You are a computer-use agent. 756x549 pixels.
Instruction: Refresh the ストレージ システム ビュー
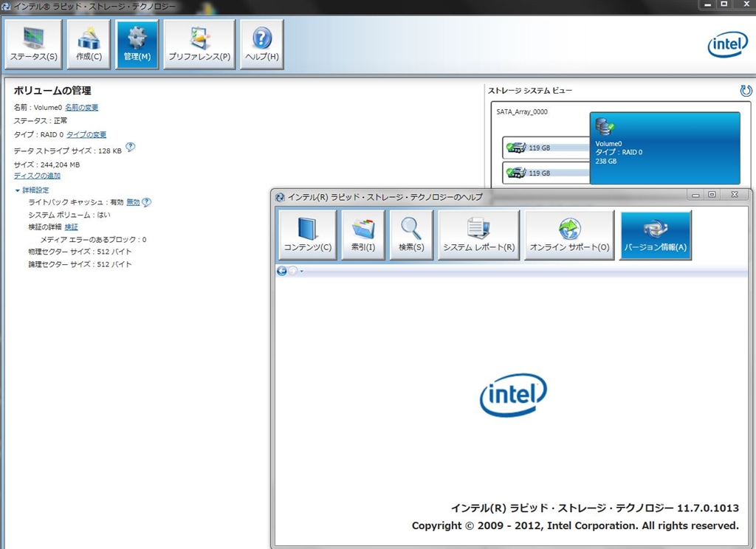(x=746, y=90)
